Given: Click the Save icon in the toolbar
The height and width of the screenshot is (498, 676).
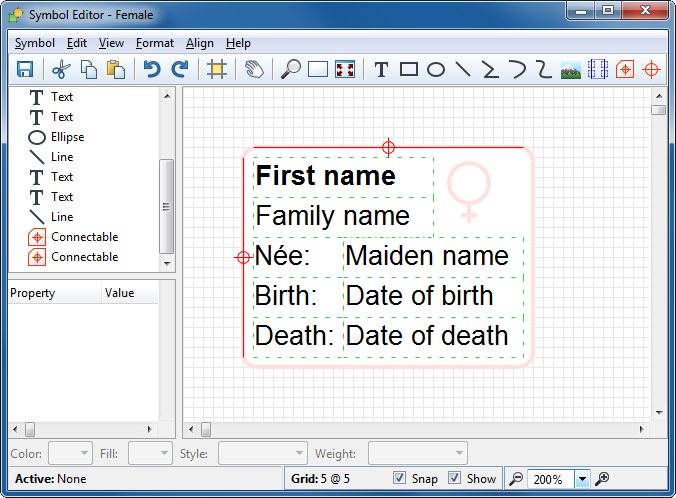Looking at the screenshot, I should [25, 69].
